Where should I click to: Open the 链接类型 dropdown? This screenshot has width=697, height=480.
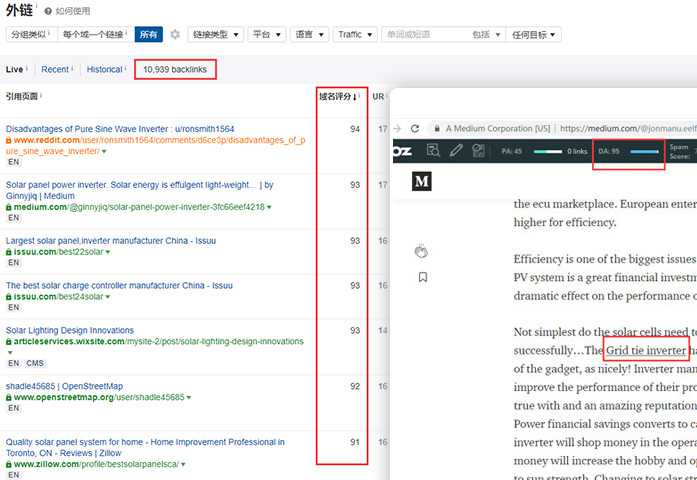pyautogui.click(x=216, y=34)
